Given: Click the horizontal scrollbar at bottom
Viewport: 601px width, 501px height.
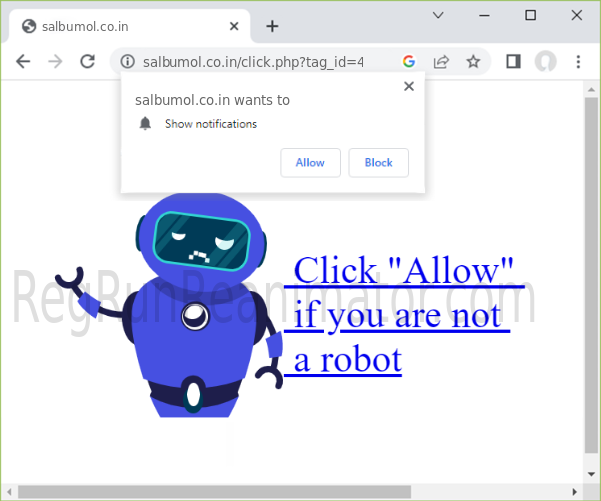Looking at the screenshot, I should point(290,491).
